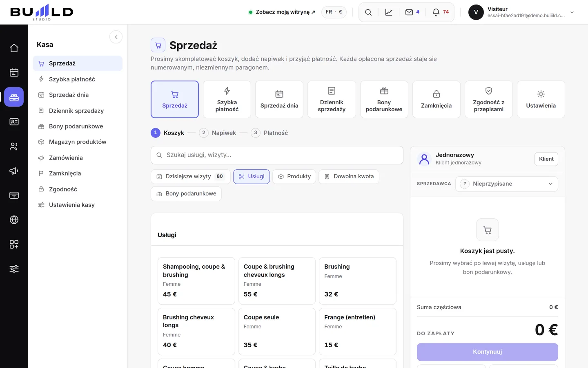Open Zamówienia in the sidebar
Viewport: 588px width, 368px height.
click(78, 158)
